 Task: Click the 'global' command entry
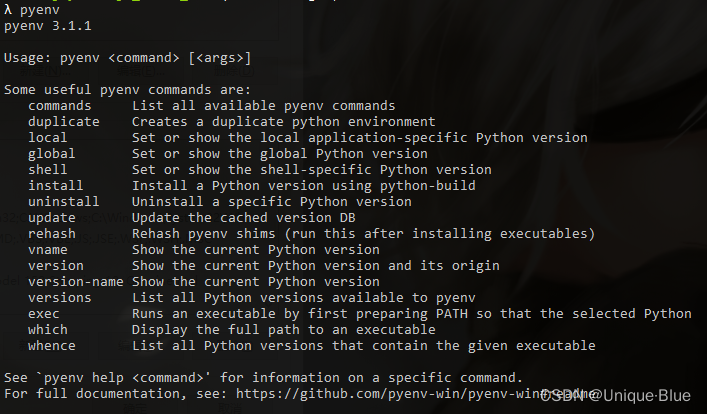[x=52, y=154]
